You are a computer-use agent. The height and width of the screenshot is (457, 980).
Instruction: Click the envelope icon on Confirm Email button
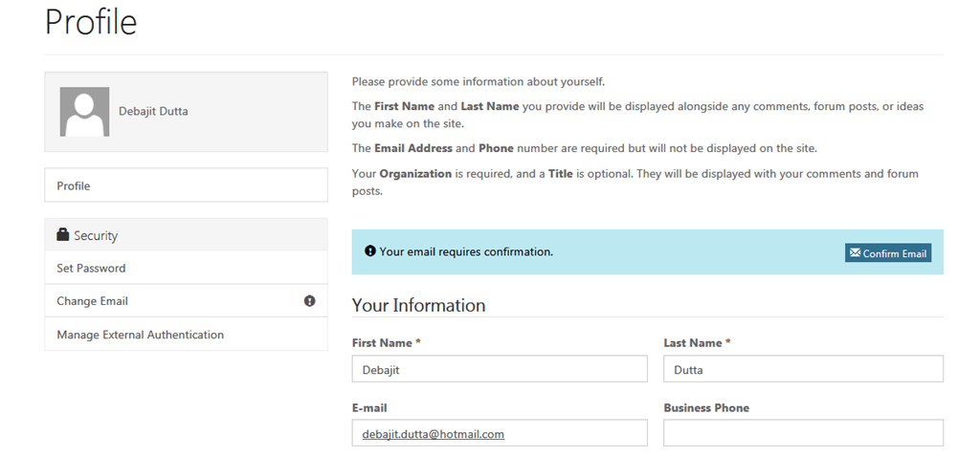(854, 253)
